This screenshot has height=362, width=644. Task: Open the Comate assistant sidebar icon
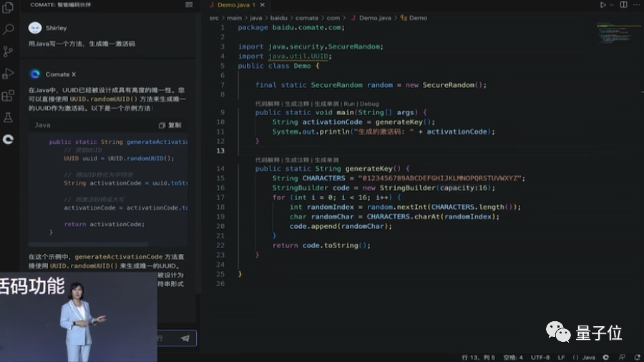coord(9,140)
